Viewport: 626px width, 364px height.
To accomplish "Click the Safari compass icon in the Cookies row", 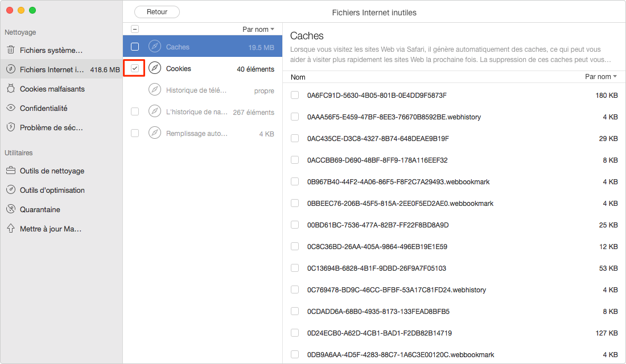I will click(x=155, y=68).
